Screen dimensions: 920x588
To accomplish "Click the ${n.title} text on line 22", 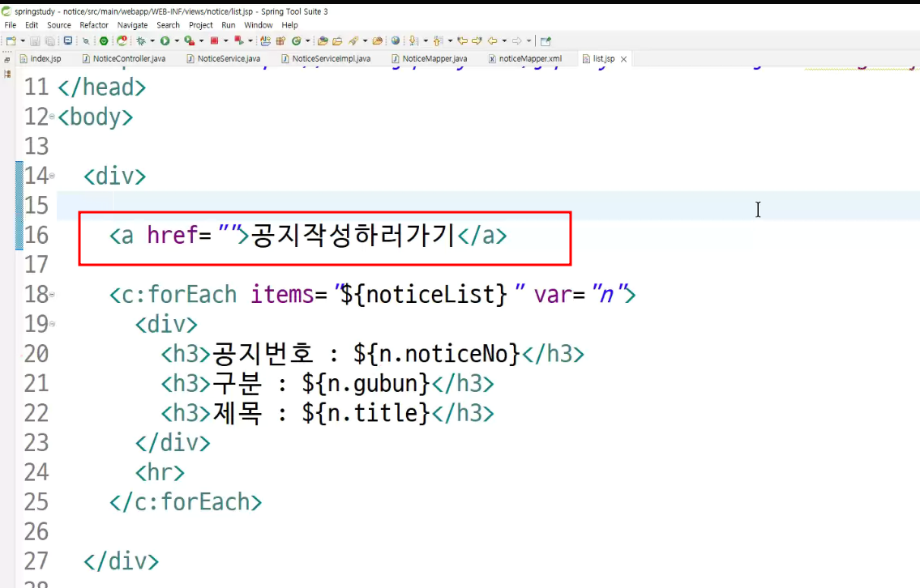I will click(366, 413).
